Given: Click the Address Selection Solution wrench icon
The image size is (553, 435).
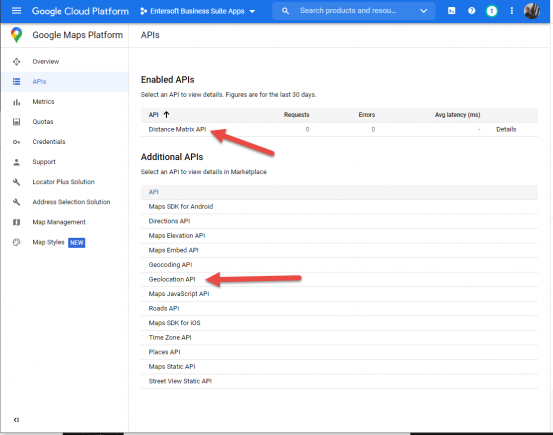Looking at the screenshot, I should pos(16,202).
